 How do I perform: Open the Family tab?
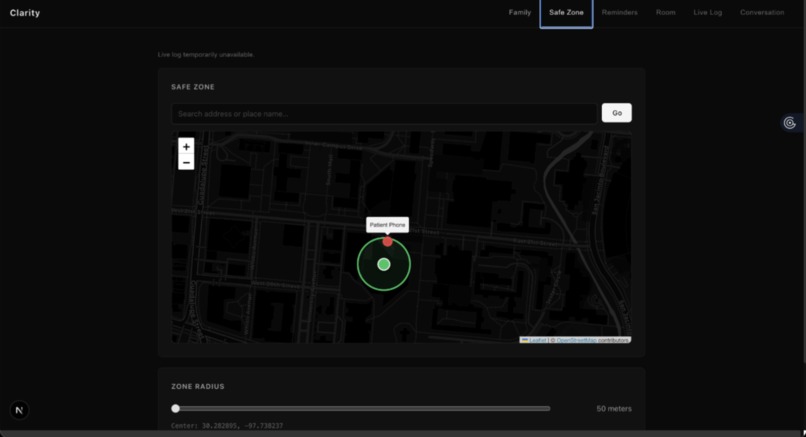[519, 12]
